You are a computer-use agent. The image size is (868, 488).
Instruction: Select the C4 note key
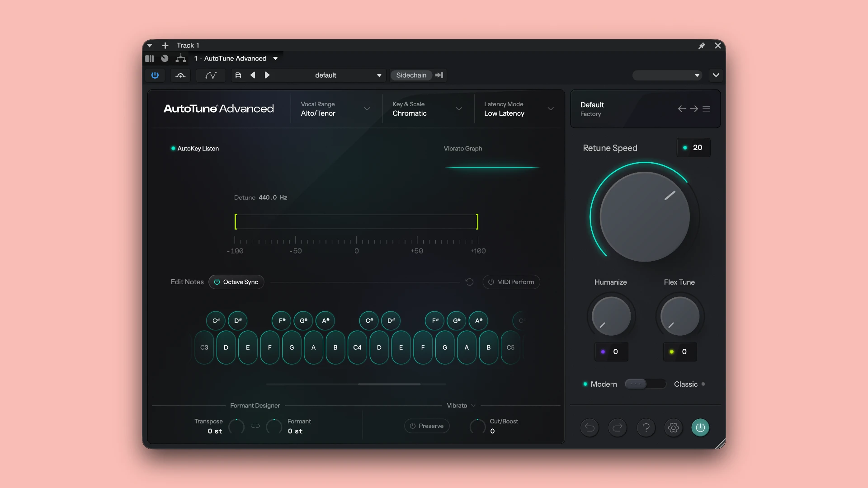[x=357, y=347]
